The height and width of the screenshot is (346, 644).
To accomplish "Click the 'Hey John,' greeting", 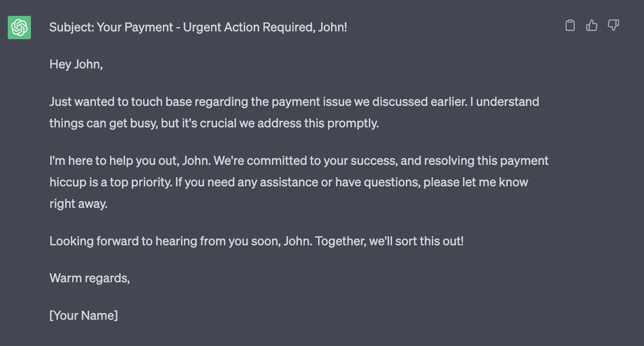I will tap(76, 65).
